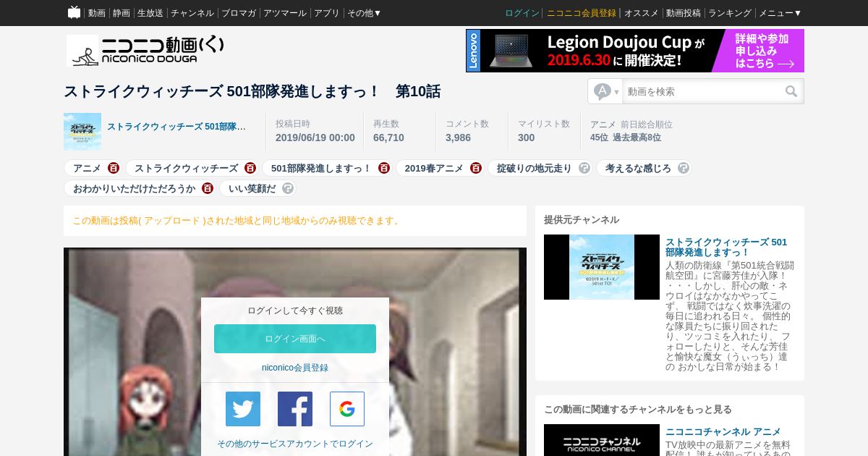The image size is (868, 456).
Task: Click gray dictionary icon beside 掟破りの地元走り
Action: [x=584, y=168]
